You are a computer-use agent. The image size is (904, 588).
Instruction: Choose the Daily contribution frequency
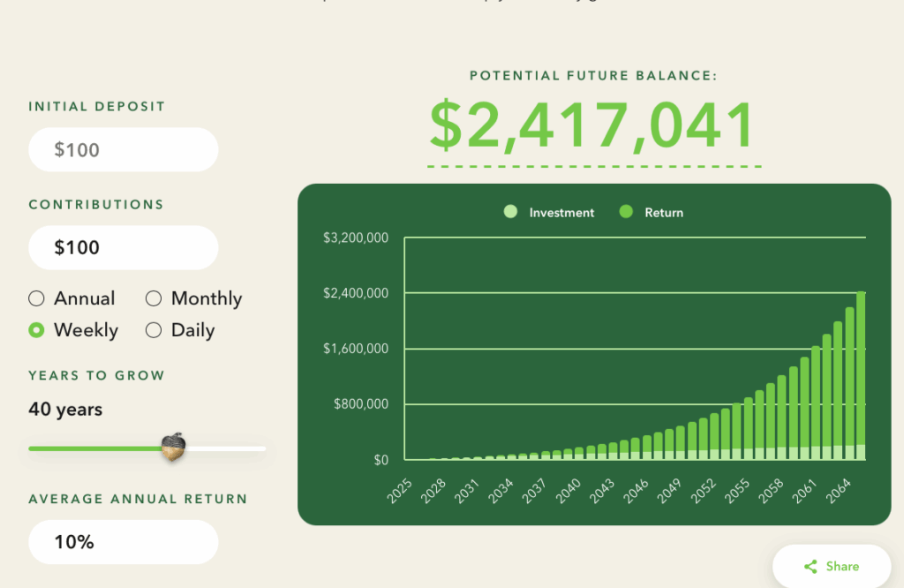coord(154,330)
